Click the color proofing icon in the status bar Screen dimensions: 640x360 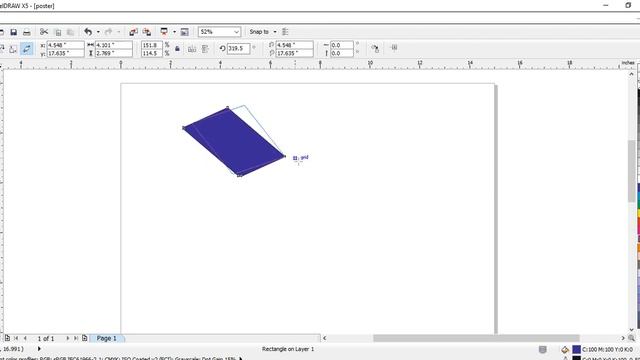[542, 349]
